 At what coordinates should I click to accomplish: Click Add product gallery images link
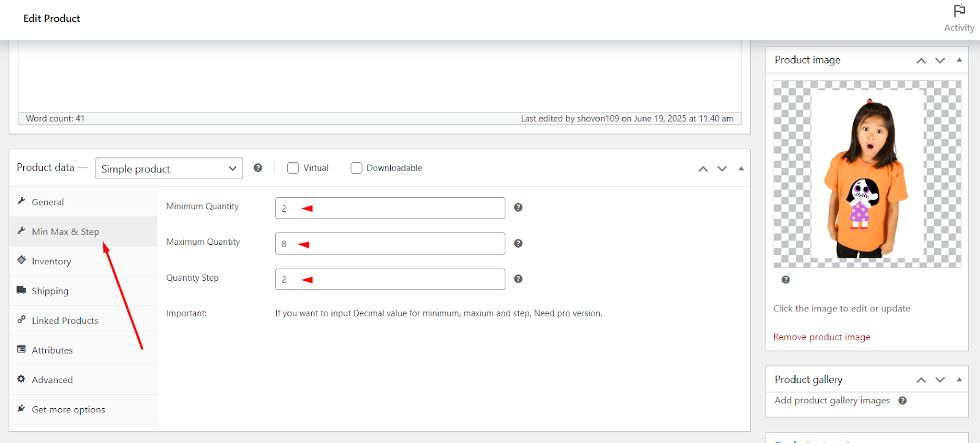[832, 400]
